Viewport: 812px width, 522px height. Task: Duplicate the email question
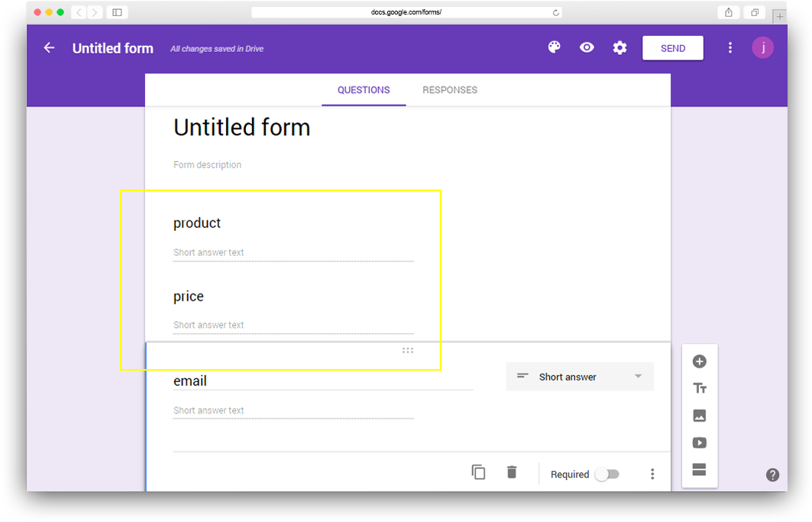pyautogui.click(x=478, y=472)
